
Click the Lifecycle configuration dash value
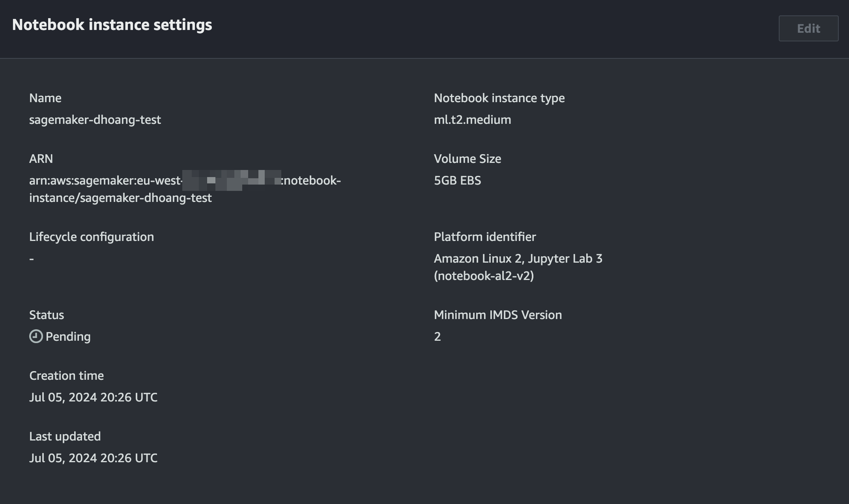point(31,258)
